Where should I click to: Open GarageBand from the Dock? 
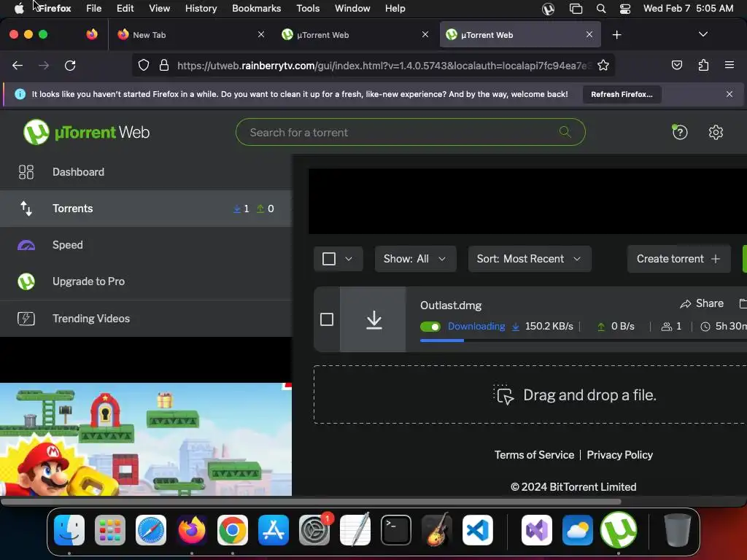437,530
